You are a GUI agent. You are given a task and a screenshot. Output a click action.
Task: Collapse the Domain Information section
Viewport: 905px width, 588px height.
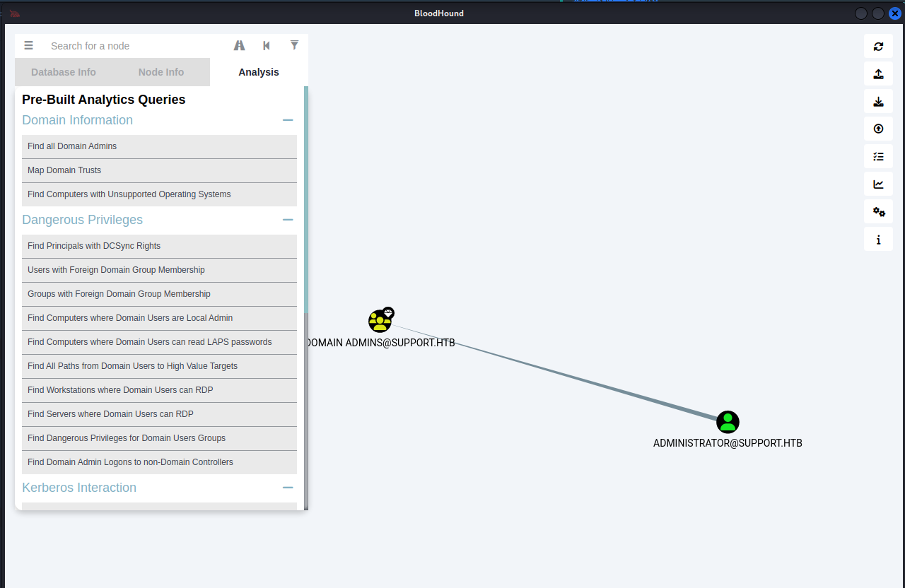288,120
